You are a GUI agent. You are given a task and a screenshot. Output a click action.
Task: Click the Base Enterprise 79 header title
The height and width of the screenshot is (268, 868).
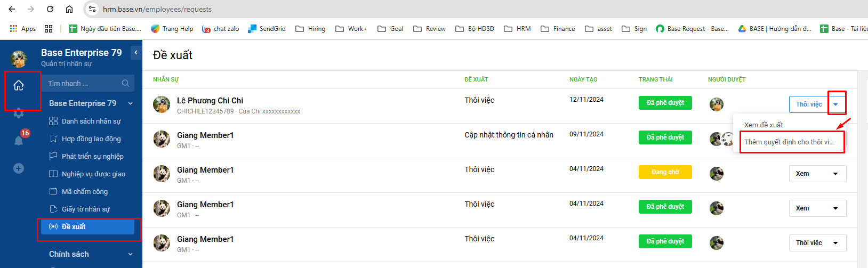pos(82,53)
